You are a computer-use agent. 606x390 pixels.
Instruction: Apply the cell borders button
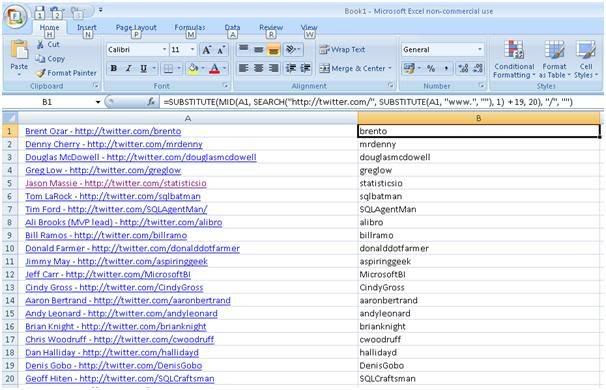click(x=168, y=69)
